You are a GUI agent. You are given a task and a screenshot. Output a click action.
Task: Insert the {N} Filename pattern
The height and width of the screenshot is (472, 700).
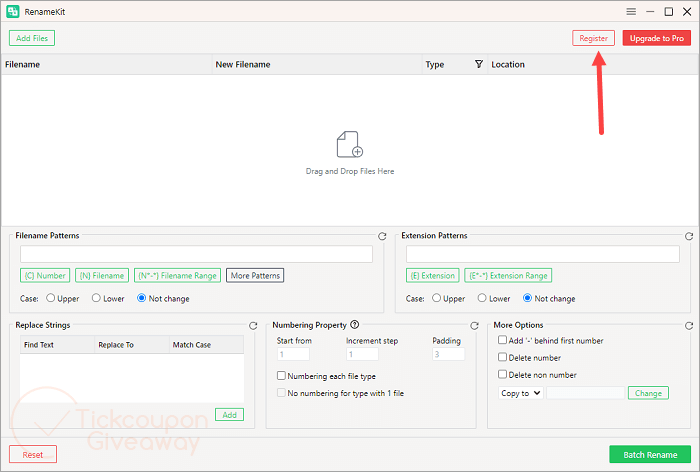(102, 276)
